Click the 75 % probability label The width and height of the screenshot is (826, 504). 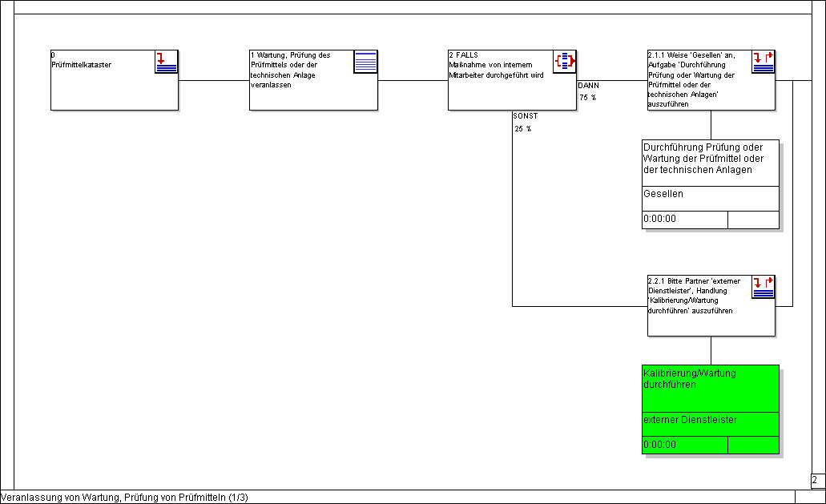point(588,98)
